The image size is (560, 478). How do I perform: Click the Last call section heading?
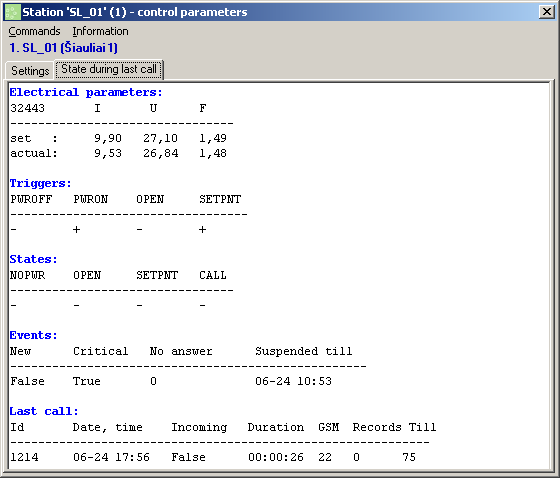coord(44,412)
